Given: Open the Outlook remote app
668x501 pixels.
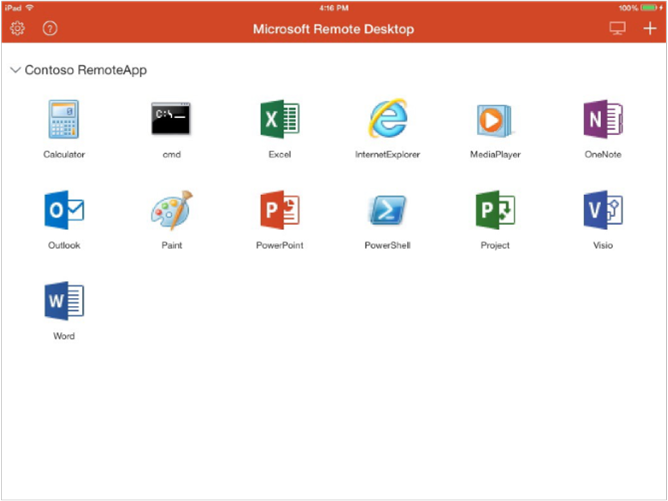Looking at the screenshot, I should tap(64, 210).
